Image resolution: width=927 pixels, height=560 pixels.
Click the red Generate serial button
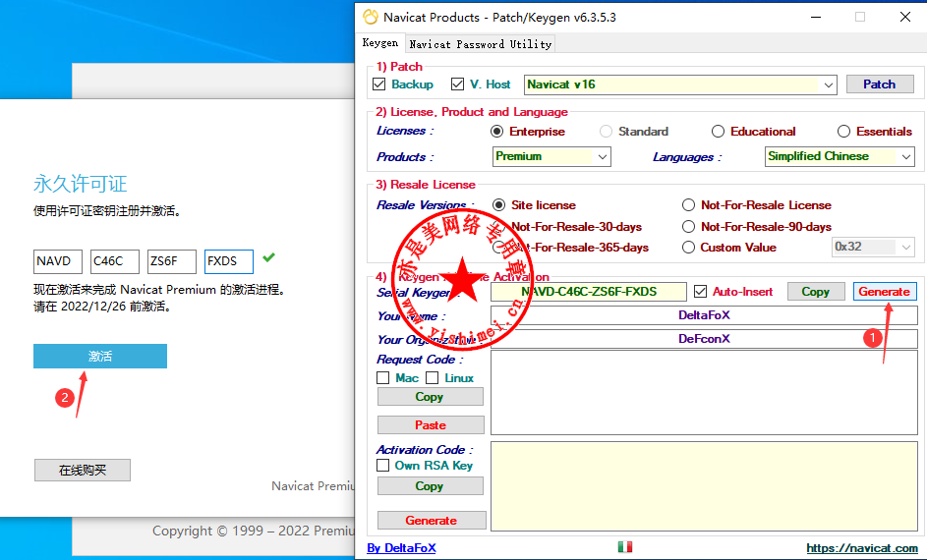pyautogui.click(x=885, y=291)
